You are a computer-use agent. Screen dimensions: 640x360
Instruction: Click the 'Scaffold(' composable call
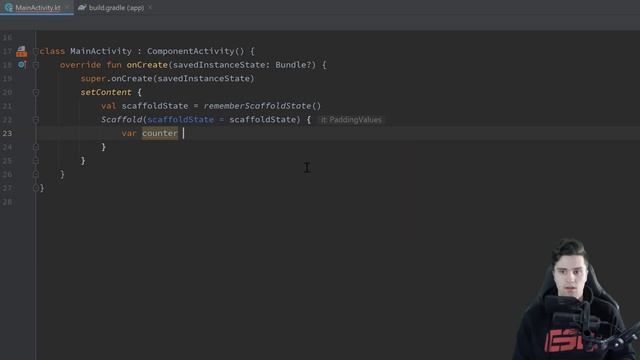(124, 120)
